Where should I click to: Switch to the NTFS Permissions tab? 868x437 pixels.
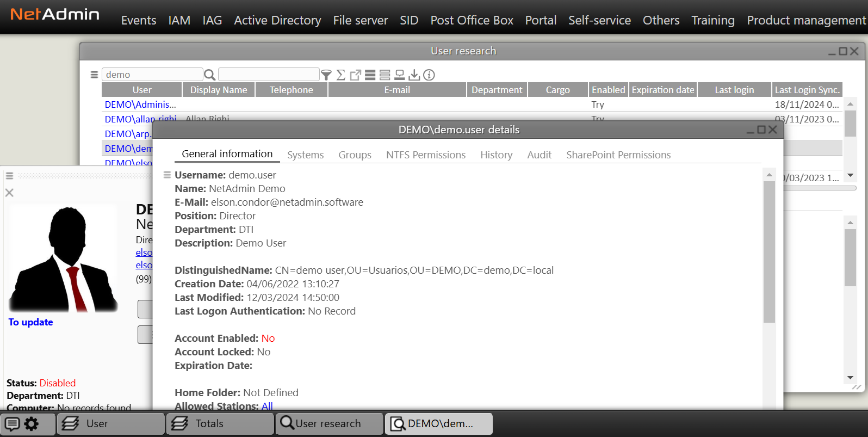426,155
